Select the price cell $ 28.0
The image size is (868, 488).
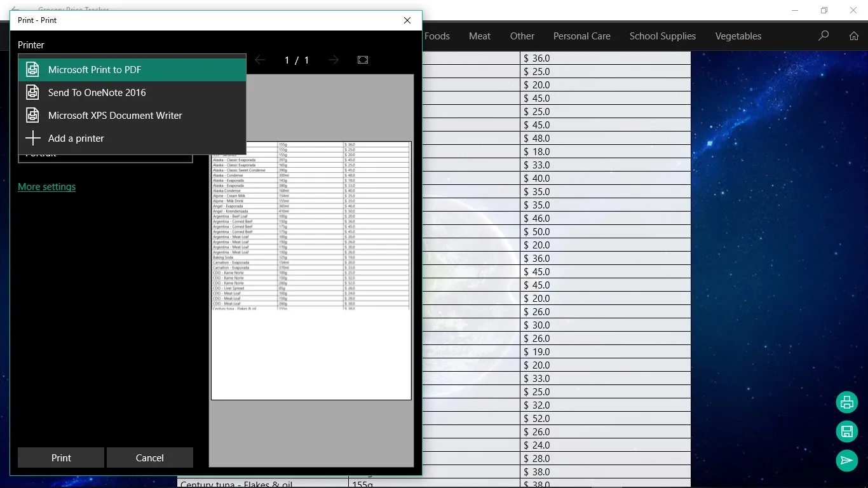[x=606, y=459]
